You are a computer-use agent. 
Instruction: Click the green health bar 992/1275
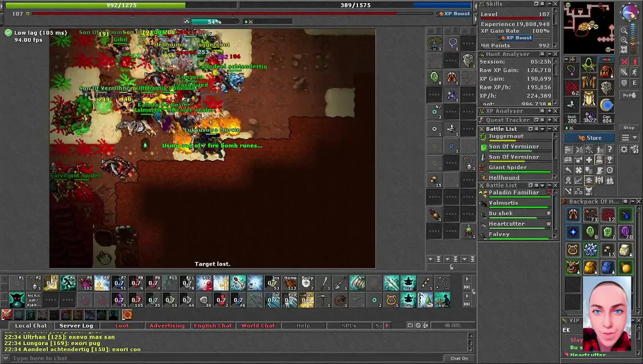(x=121, y=5)
